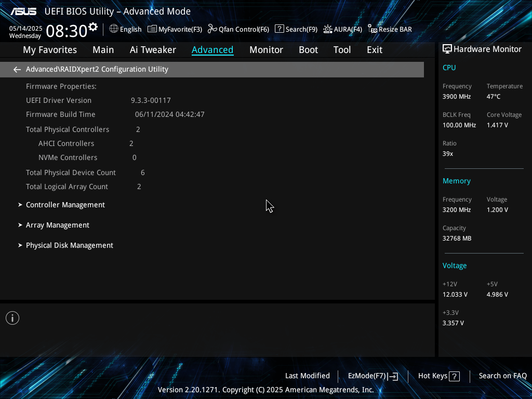This screenshot has width=532, height=399.
Task: Expand Array Management submenu
Action: [58, 225]
